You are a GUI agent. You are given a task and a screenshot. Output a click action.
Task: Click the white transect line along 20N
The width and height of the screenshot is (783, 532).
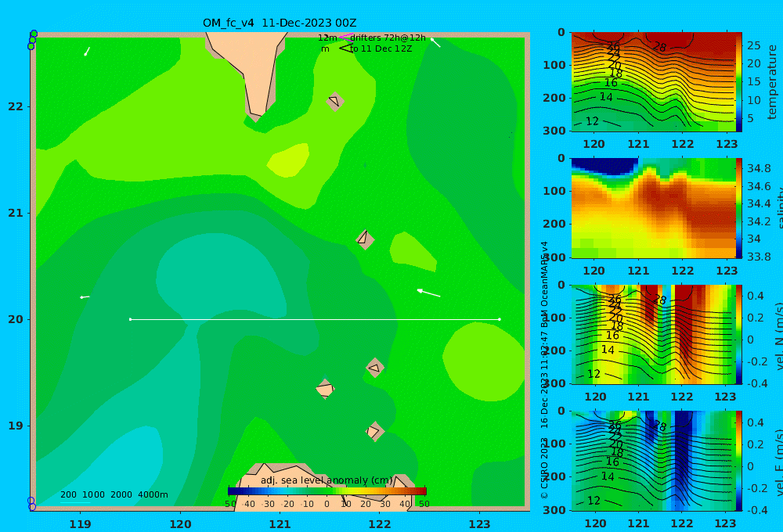pyautogui.click(x=315, y=319)
